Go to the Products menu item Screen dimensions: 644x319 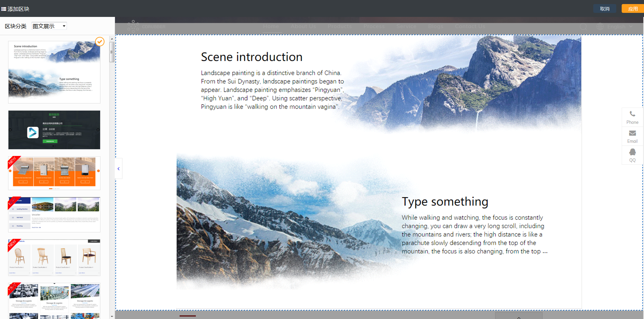(x=340, y=26)
